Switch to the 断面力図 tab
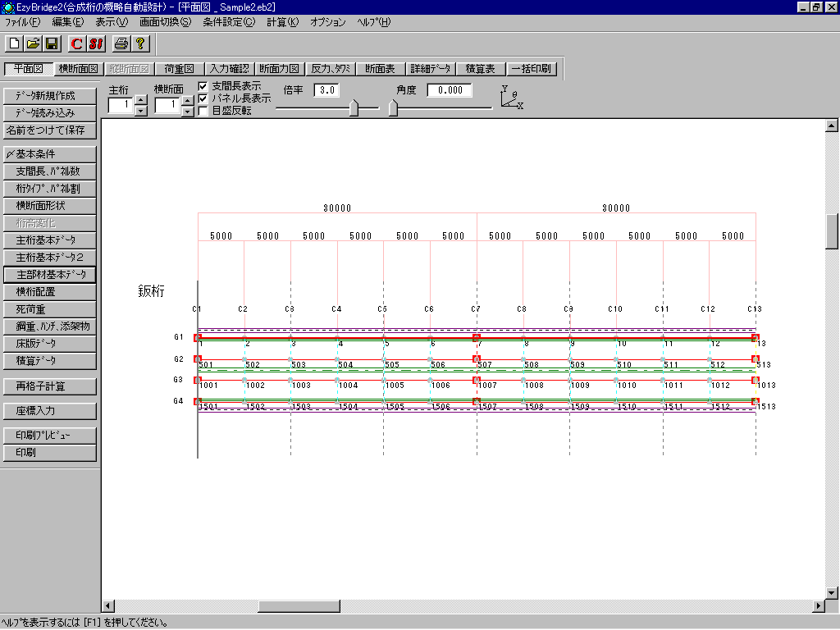Viewport: 840px width, 630px height. tap(279, 69)
